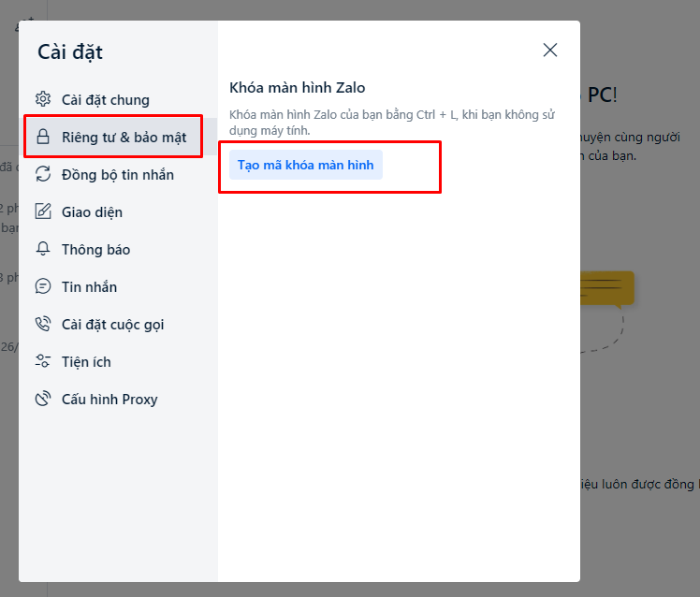The width and height of the screenshot is (700, 597).
Task: Open Cài đặt cuộc gọi call settings
Action: [112, 325]
